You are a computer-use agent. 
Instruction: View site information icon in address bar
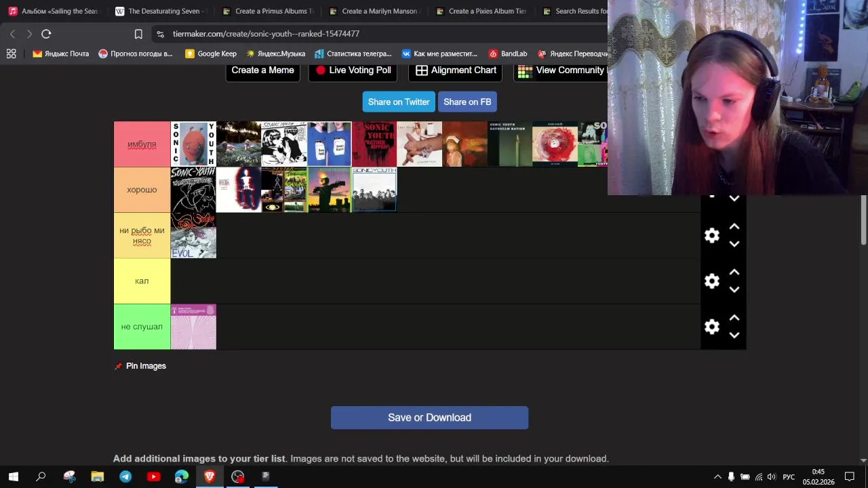point(159,34)
